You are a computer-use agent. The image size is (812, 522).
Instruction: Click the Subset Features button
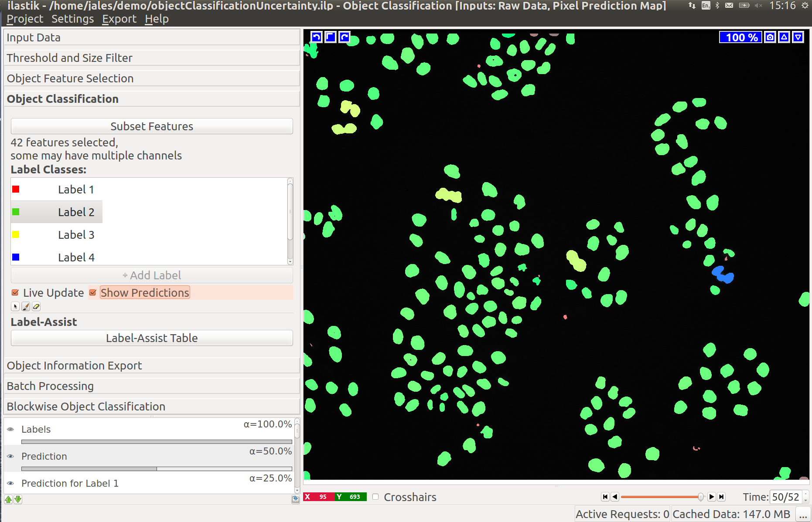152,126
